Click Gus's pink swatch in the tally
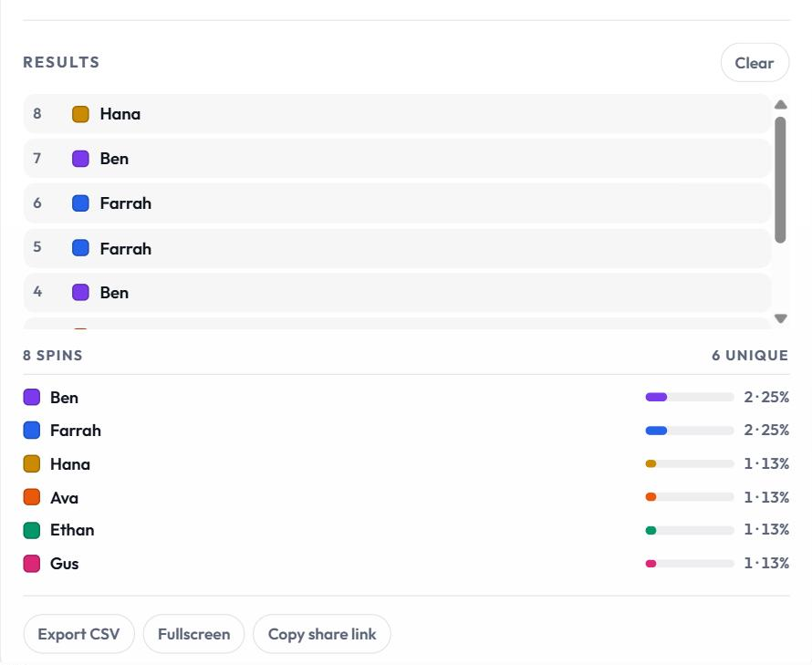The image size is (812, 665). [32, 564]
